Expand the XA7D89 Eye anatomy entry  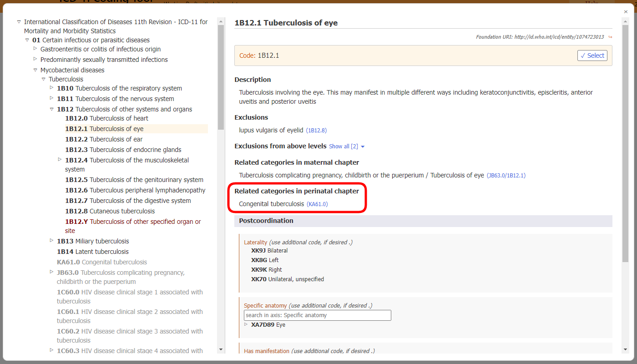246,324
